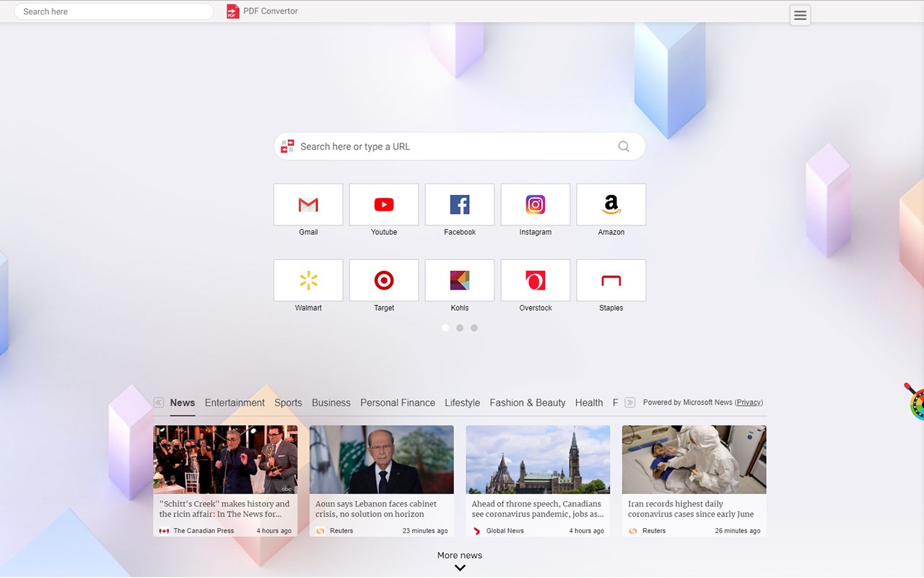Click the hospital patient photo thumbnail
Image resolution: width=924 pixels, height=578 pixels.
tap(694, 460)
